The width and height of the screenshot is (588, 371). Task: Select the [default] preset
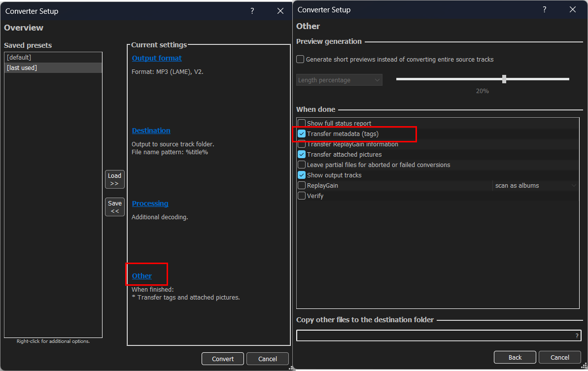point(53,57)
